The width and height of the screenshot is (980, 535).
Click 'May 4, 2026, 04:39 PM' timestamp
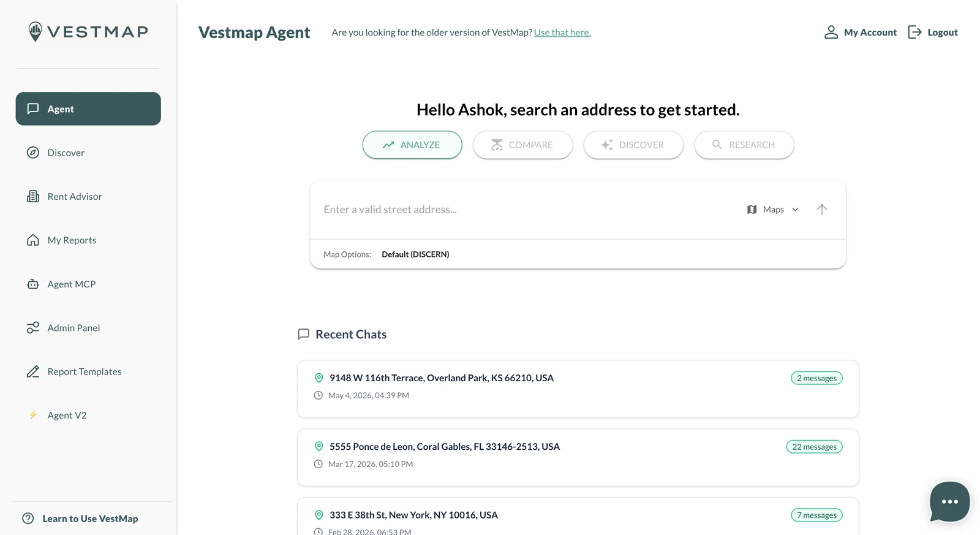point(369,395)
